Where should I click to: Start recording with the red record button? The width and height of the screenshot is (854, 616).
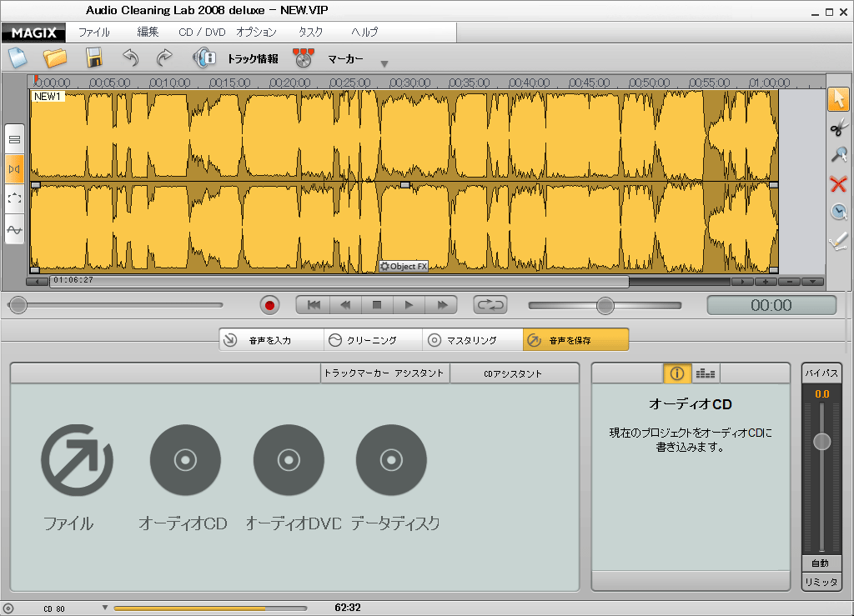pos(269,305)
